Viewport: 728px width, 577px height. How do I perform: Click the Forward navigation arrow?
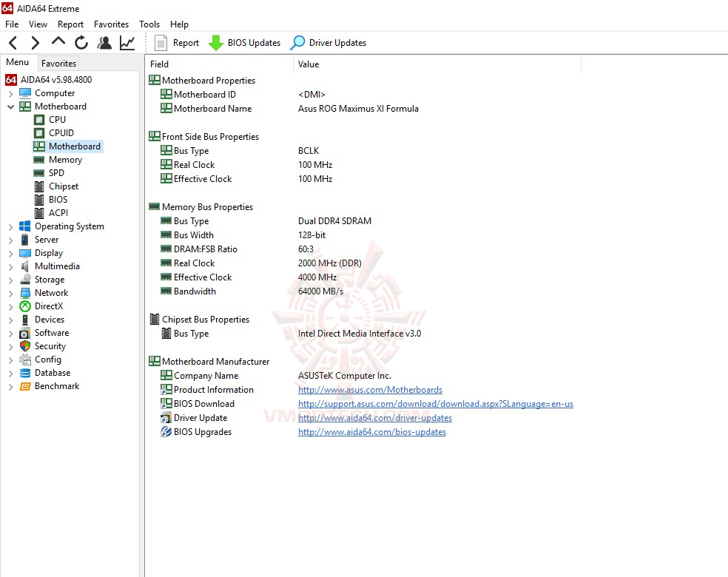(x=36, y=43)
